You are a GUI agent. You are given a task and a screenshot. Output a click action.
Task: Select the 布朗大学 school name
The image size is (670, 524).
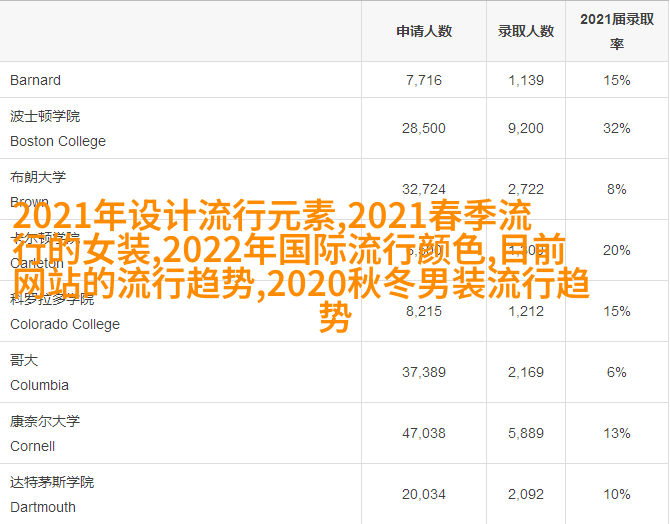pyautogui.click(x=38, y=177)
